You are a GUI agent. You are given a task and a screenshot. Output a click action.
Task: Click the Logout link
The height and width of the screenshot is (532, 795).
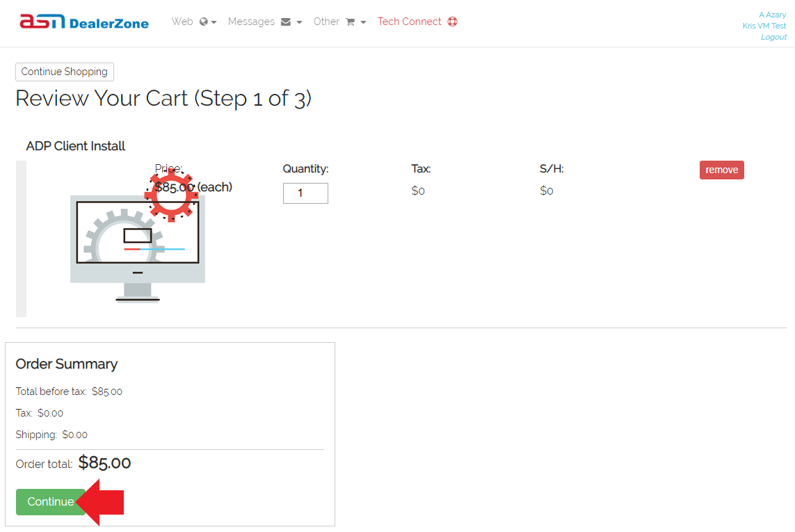773,37
